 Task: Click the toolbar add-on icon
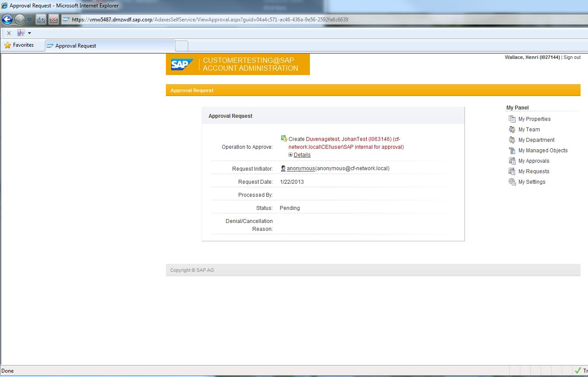[x=21, y=33]
